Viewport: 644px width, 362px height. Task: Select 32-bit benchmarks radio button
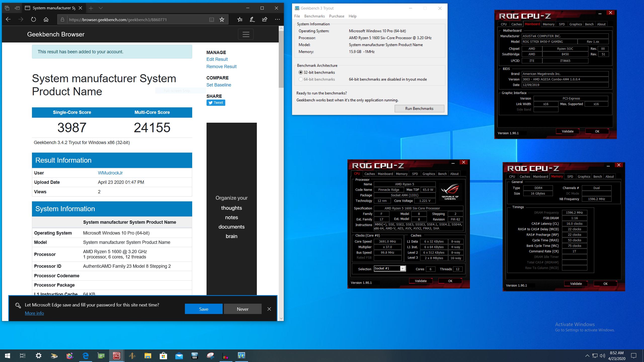(x=301, y=72)
